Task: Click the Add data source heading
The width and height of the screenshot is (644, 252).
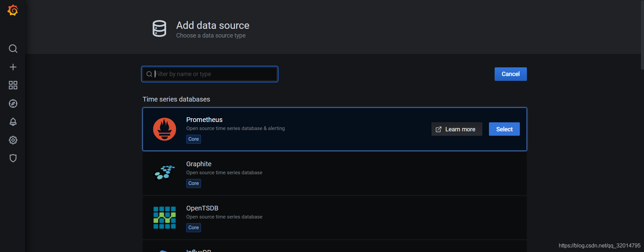Action: coord(213,25)
